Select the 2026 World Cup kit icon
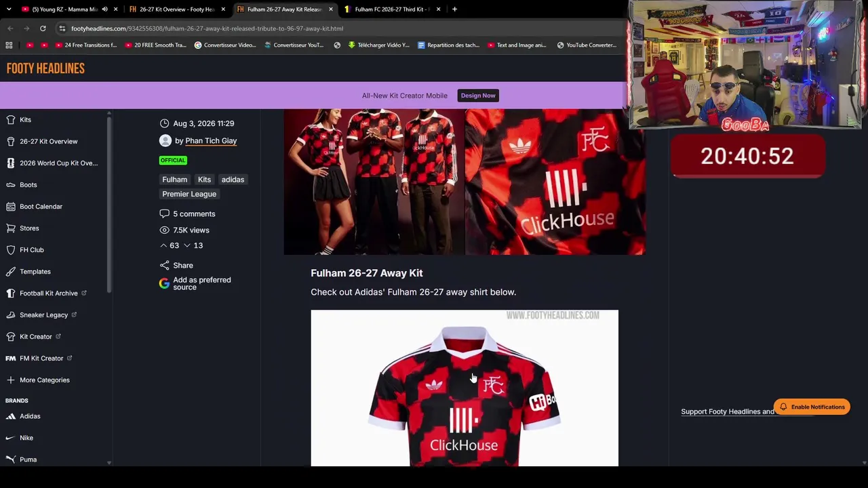 coord(10,163)
